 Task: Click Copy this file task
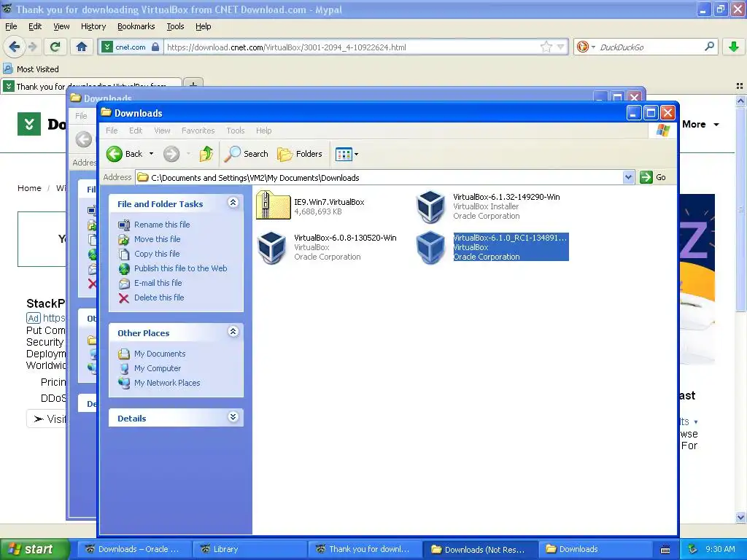pyautogui.click(x=157, y=254)
